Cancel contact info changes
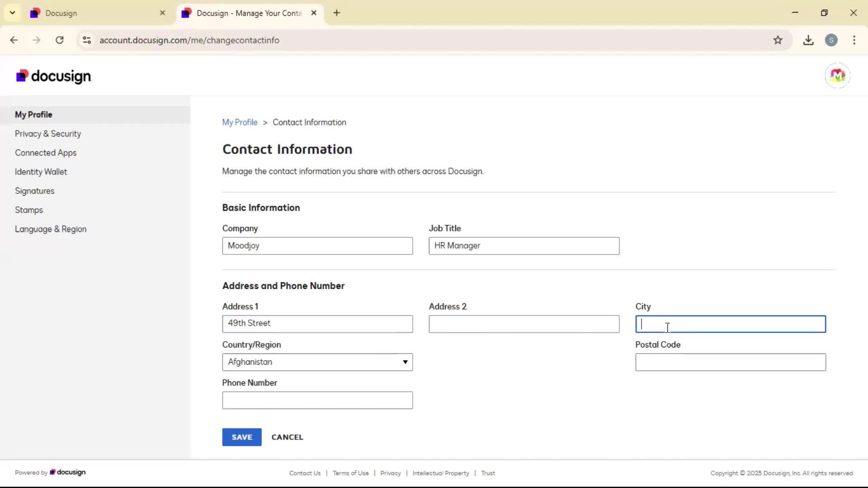The height and width of the screenshot is (488, 868). [x=287, y=437]
